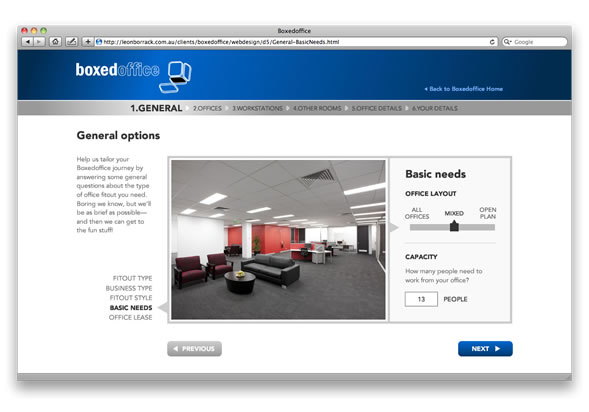Follow the Back to Boxedoffice Home link
Screen dimensions: 589x412
pos(464,89)
